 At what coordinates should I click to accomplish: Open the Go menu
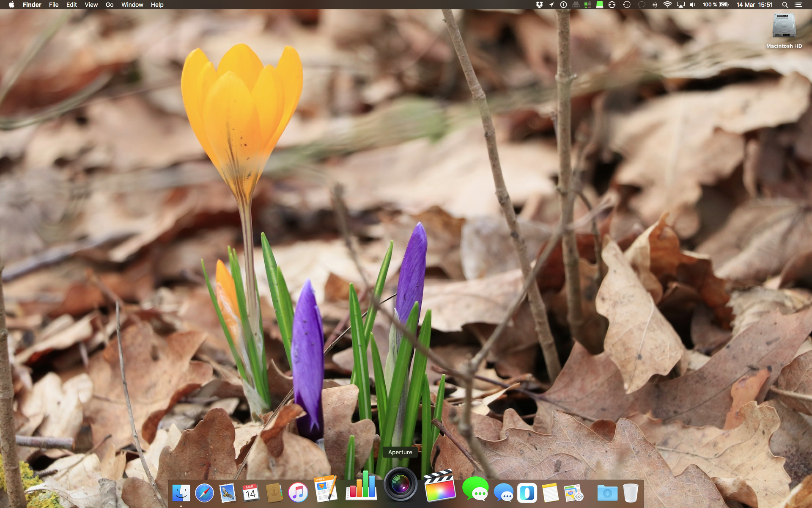(x=110, y=5)
